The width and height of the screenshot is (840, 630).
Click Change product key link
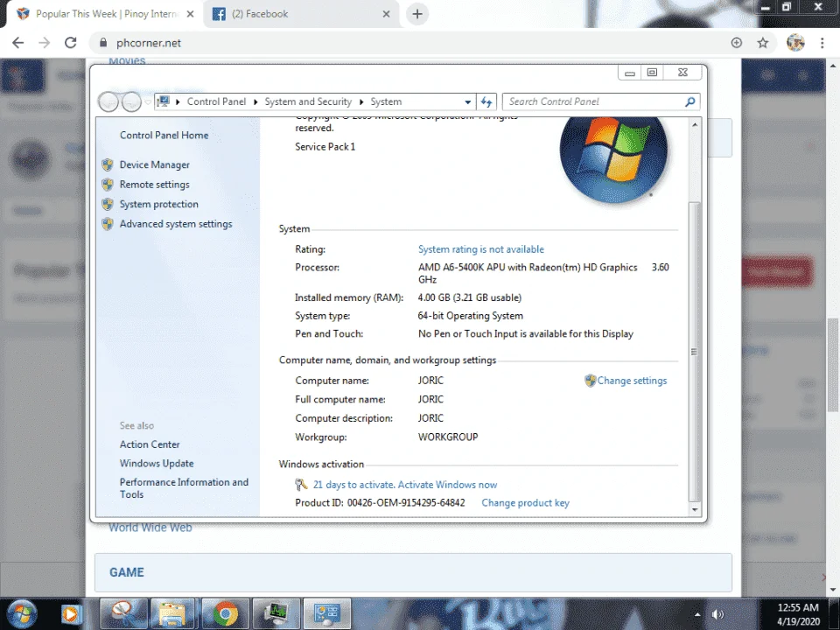(525, 502)
